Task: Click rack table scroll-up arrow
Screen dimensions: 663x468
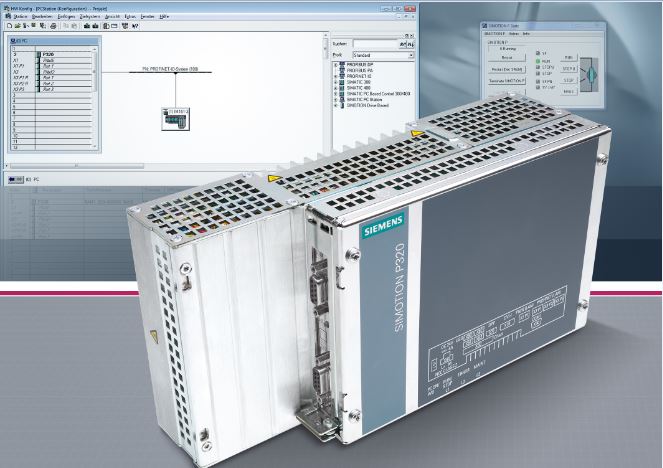Action: pos(95,49)
